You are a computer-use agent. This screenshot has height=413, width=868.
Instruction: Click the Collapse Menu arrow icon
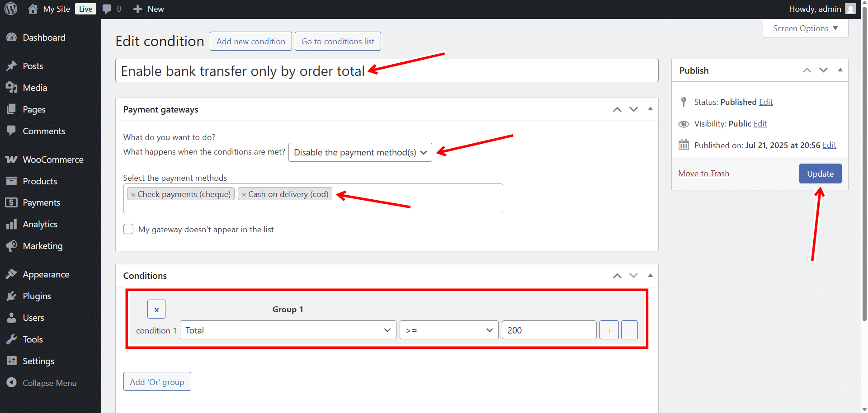click(12, 383)
